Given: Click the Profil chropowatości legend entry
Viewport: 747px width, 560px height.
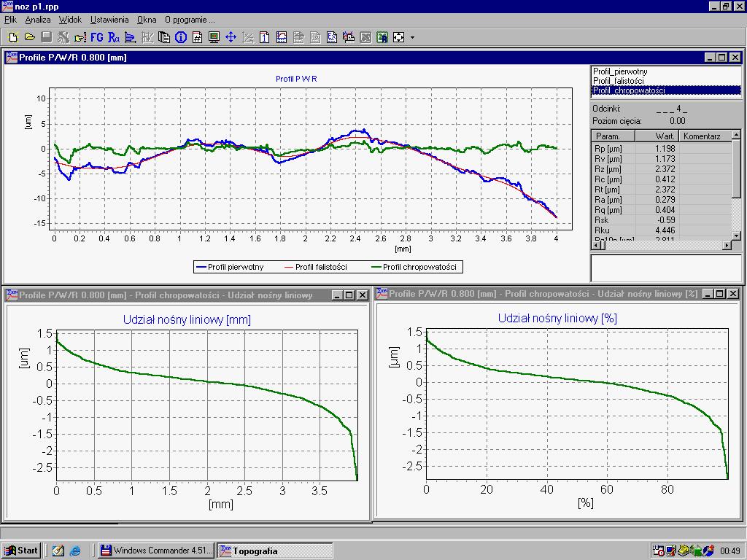Looking at the screenshot, I should [x=414, y=267].
